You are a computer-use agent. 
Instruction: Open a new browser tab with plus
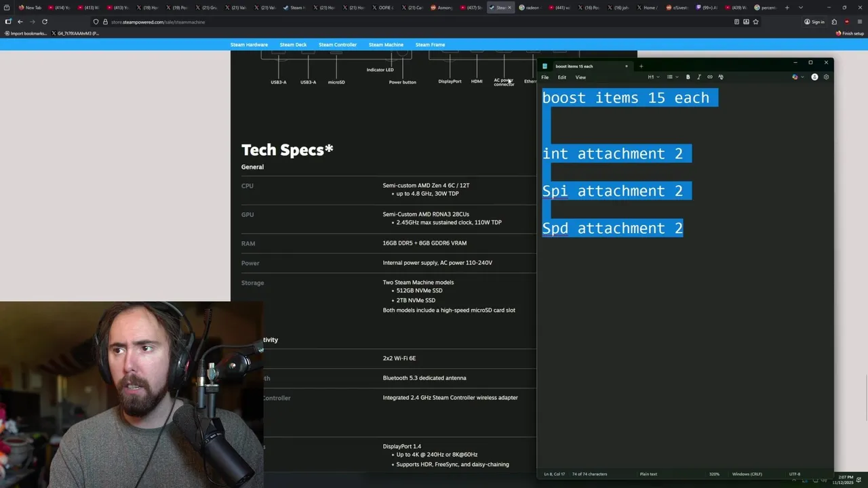pos(787,7)
